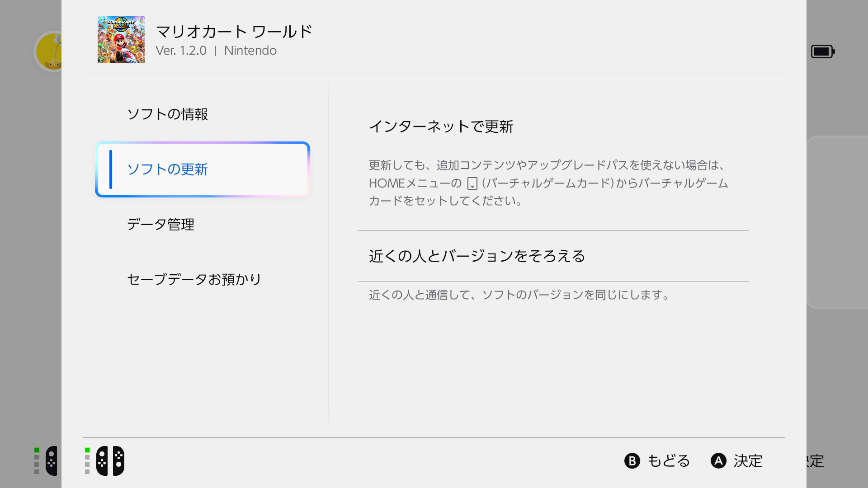Open the ソフトの情報 menu item

167,114
